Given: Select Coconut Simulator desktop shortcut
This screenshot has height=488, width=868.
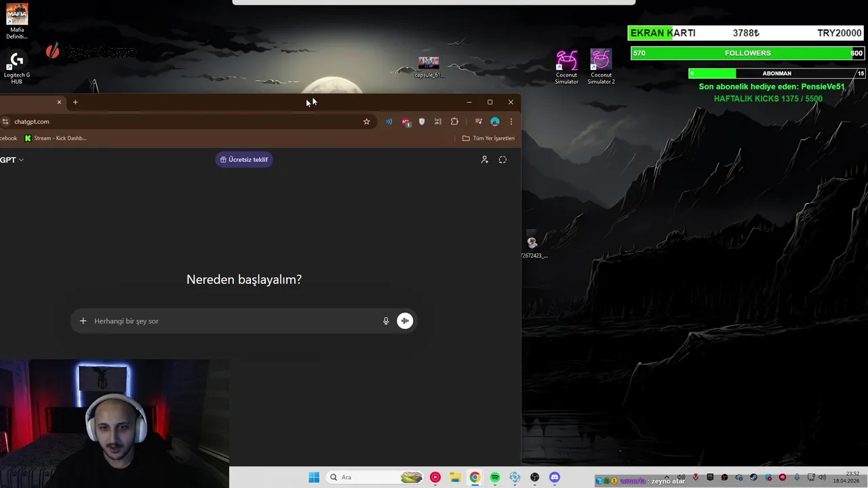Looking at the screenshot, I should [x=567, y=67].
